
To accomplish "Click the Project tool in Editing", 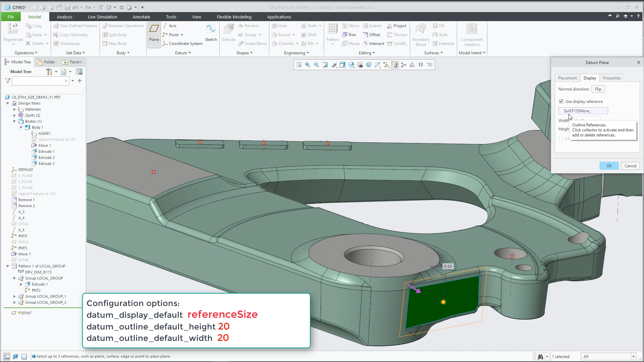I will click(396, 26).
